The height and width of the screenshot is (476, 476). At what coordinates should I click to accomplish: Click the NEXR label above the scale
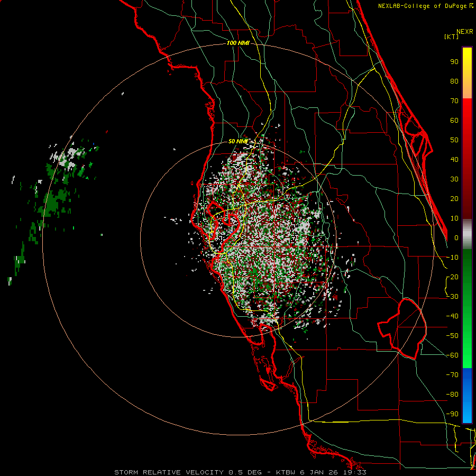[x=465, y=32]
